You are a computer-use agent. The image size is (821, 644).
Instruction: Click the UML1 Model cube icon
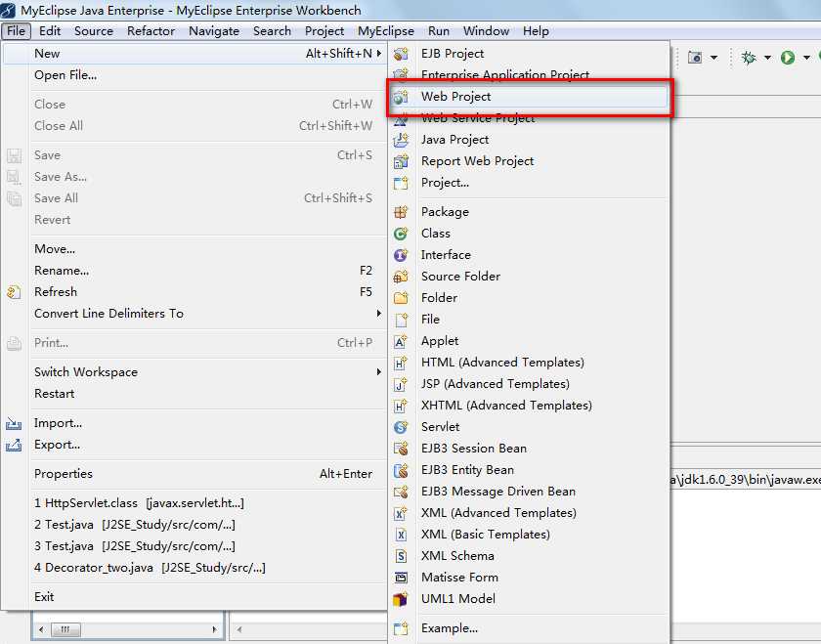pos(401,599)
